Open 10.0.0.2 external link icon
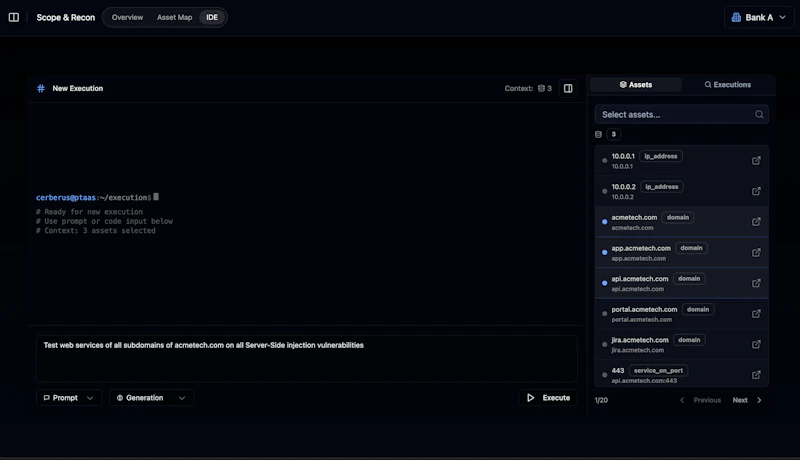Image resolution: width=800 pixels, height=460 pixels. click(x=756, y=191)
